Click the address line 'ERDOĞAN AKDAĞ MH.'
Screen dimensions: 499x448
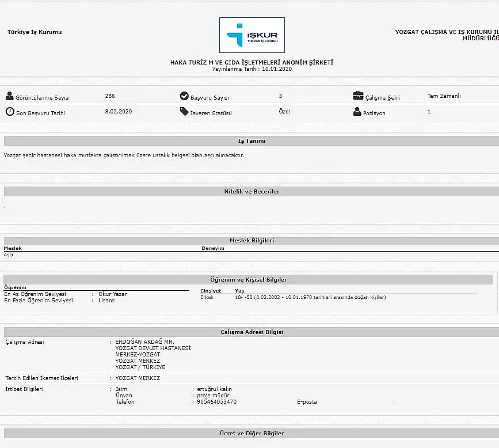[144, 342]
